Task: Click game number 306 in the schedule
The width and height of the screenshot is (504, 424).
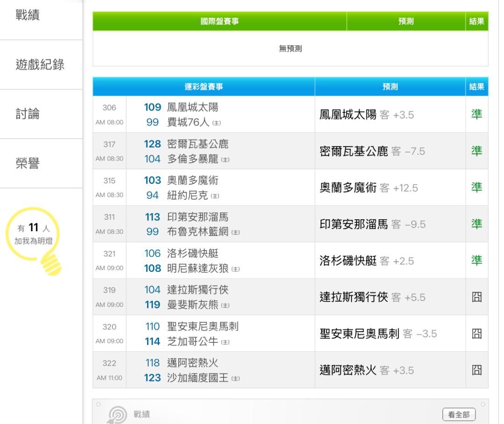Action: pos(109,108)
